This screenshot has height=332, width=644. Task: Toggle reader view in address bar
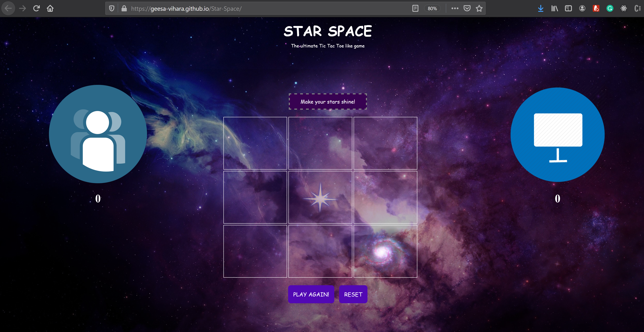pos(415,8)
